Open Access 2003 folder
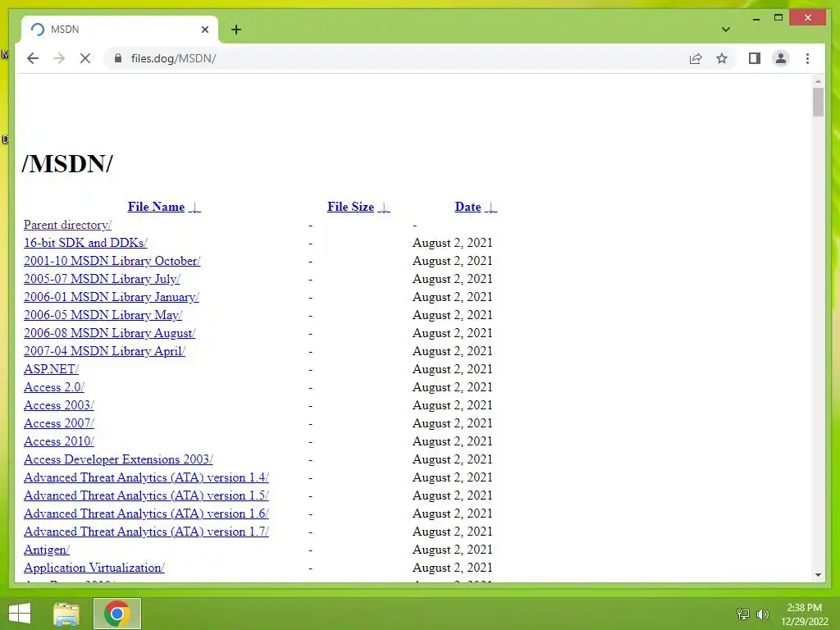 (x=59, y=405)
